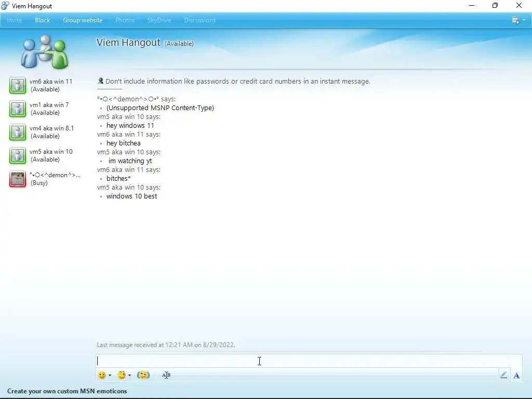This screenshot has height=399, width=532.
Task: Click 'Create your own custom MSN emoticons' link
Action: [x=67, y=391]
